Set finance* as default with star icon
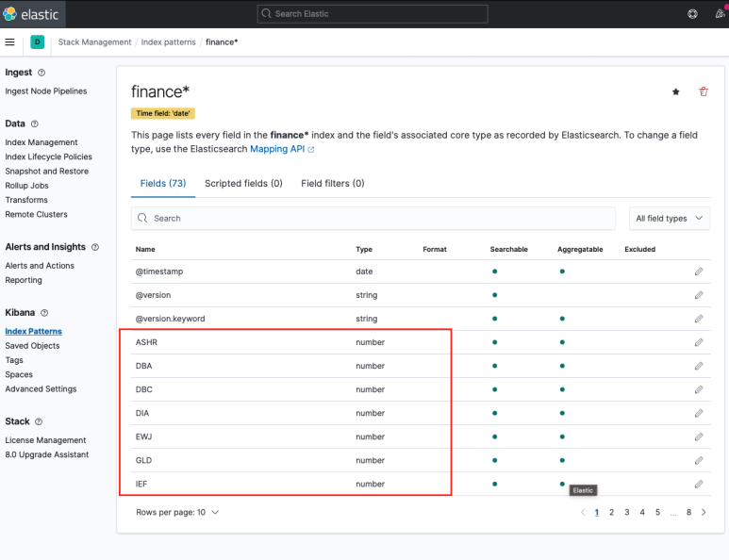Image resolution: width=729 pixels, height=560 pixels. (676, 92)
